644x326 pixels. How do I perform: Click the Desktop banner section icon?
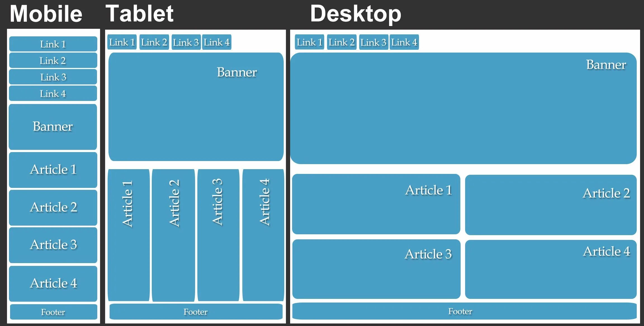pos(466,106)
